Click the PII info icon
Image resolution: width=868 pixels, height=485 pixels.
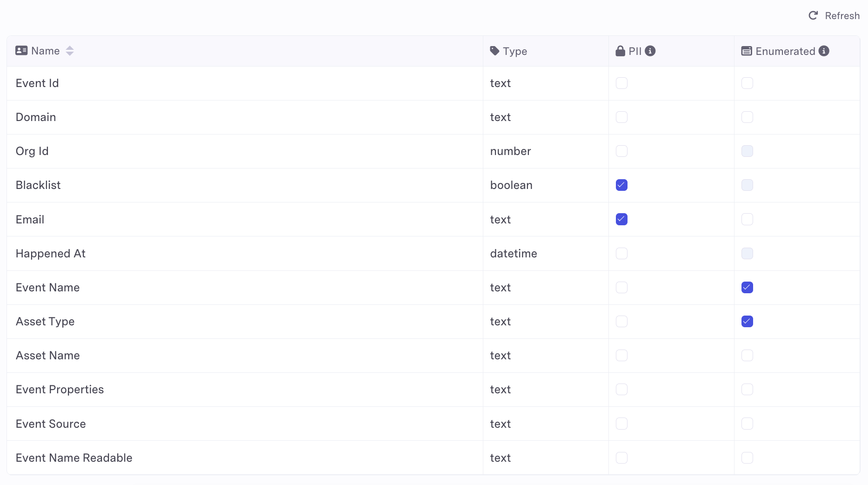pos(650,51)
